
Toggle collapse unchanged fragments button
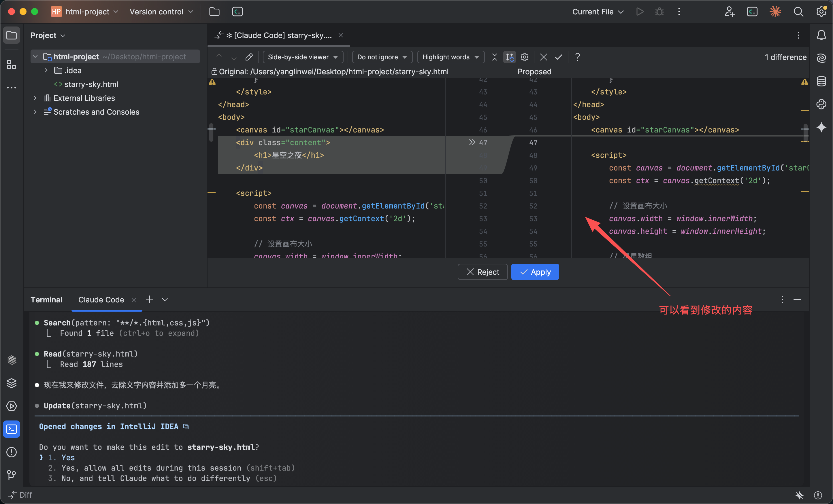(494, 57)
